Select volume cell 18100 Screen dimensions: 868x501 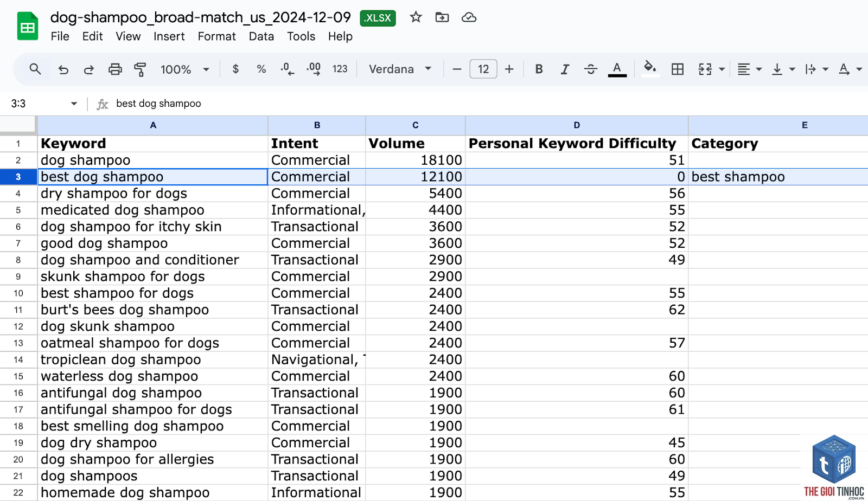point(416,160)
